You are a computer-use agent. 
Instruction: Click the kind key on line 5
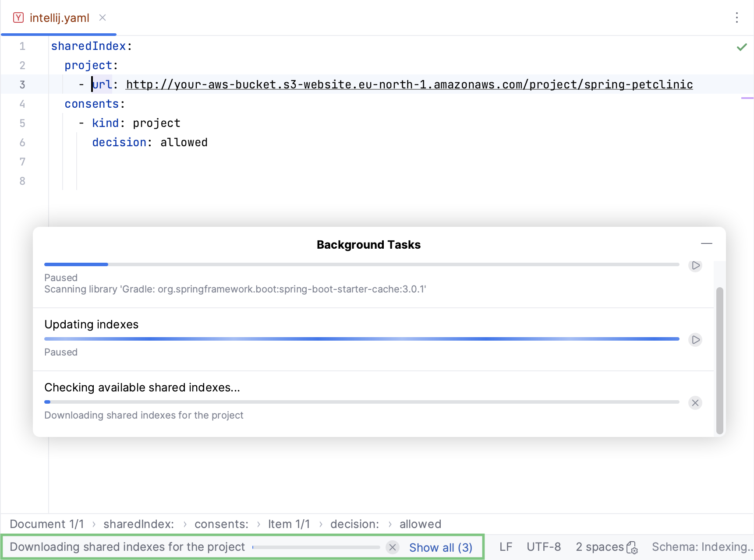pos(105,123)
